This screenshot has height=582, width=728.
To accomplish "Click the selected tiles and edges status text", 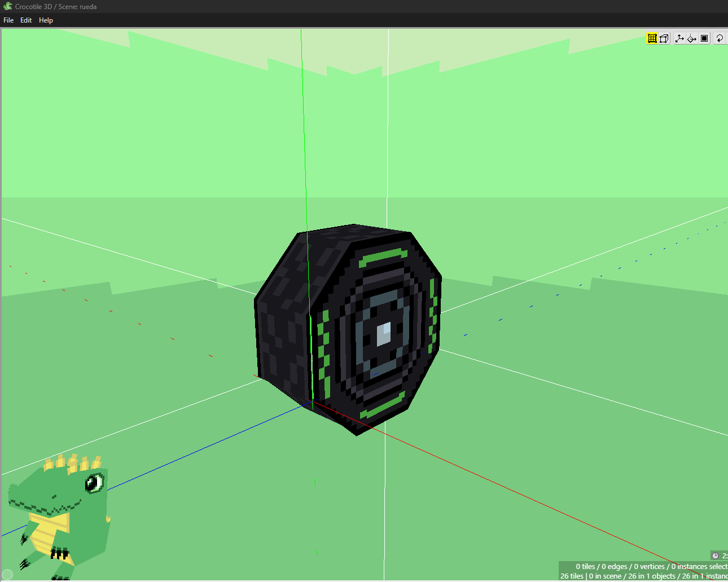I will pos(649,566).
